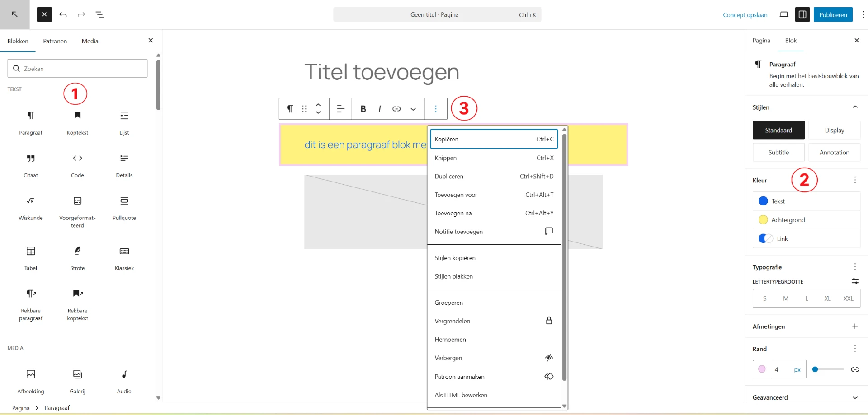The image size is (868, 415).
Task: Apply italic formatting in the block toolbar
Action: pos(380,108)
